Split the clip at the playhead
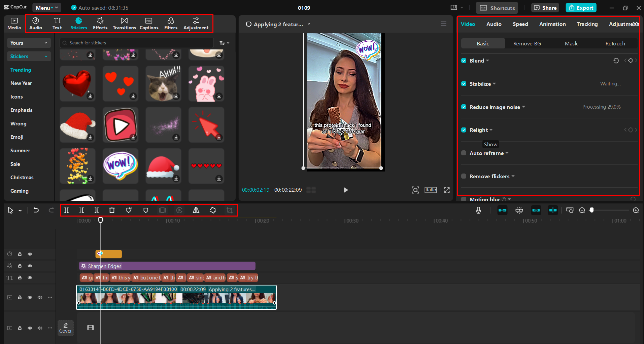This screenshot has height=344, width=644. [x=66, y=210]
